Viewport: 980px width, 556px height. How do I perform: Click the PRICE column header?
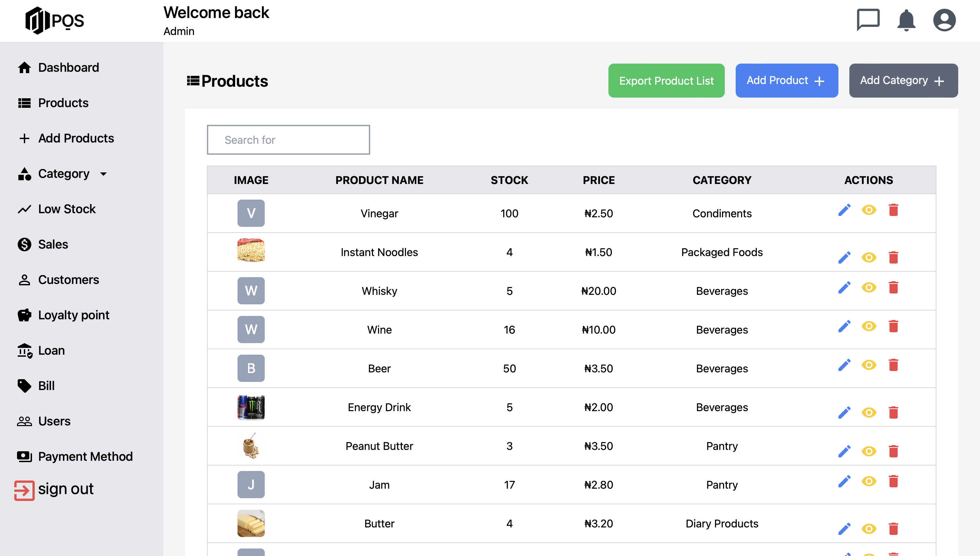pos(599,180)
